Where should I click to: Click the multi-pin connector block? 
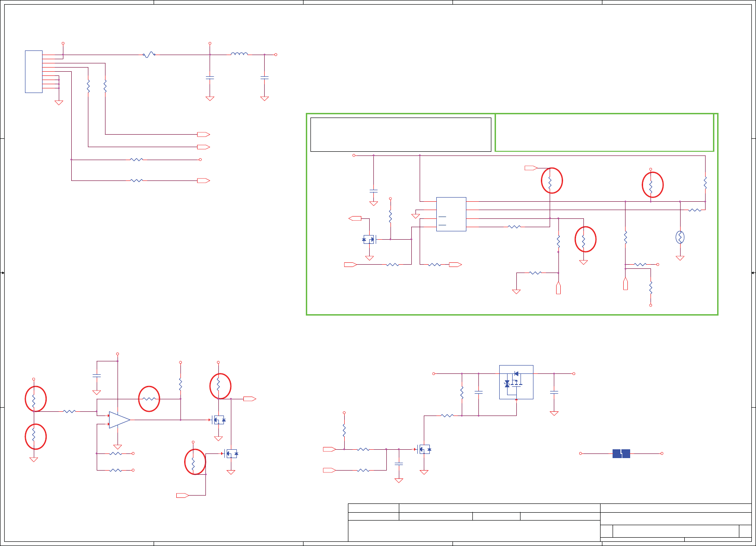pyautogui.click(x=34, y=72)
